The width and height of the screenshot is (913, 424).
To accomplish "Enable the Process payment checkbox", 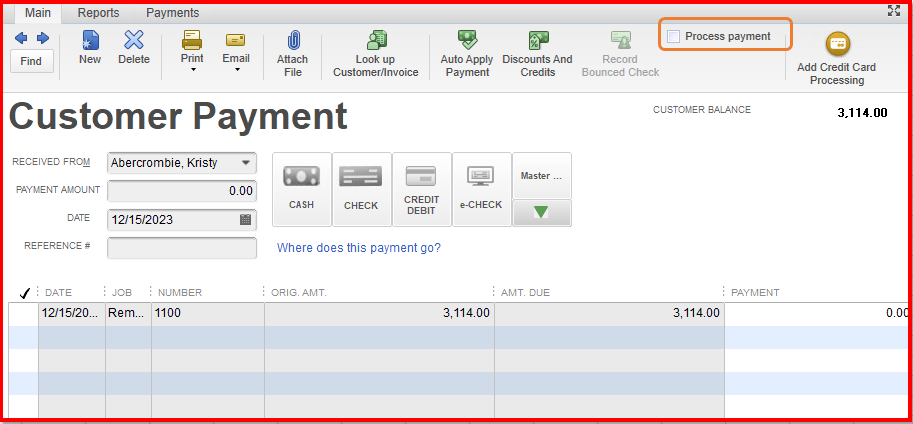I will pos(674,37).
